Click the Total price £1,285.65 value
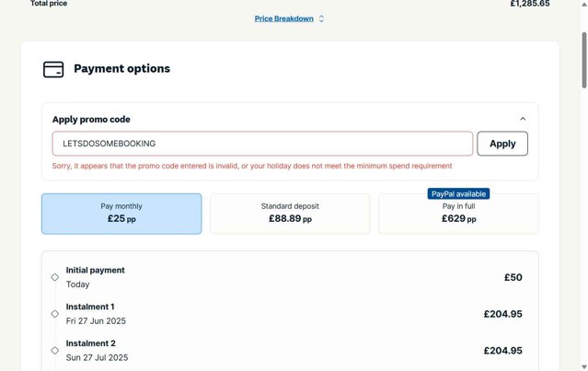 pos(530,4)
